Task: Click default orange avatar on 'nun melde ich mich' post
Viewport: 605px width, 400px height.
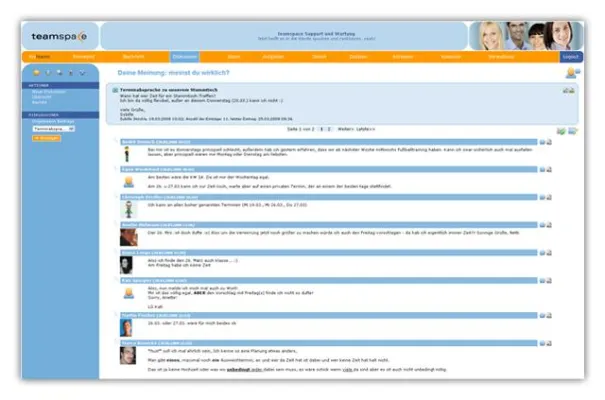Action: [128, 293]
